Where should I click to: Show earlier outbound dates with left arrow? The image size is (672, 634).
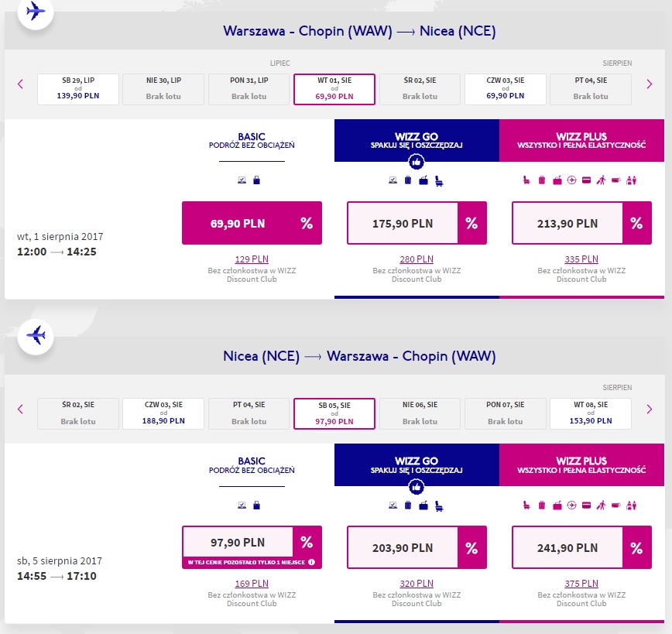point(20,84)
